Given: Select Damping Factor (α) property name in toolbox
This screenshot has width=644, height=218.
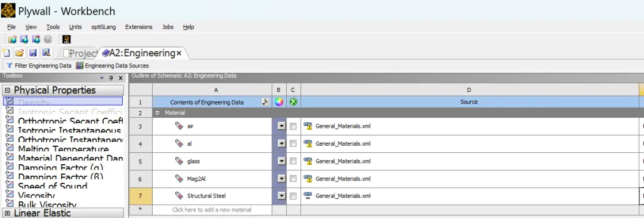Looking at the screenshot, I should click(60, 168).
